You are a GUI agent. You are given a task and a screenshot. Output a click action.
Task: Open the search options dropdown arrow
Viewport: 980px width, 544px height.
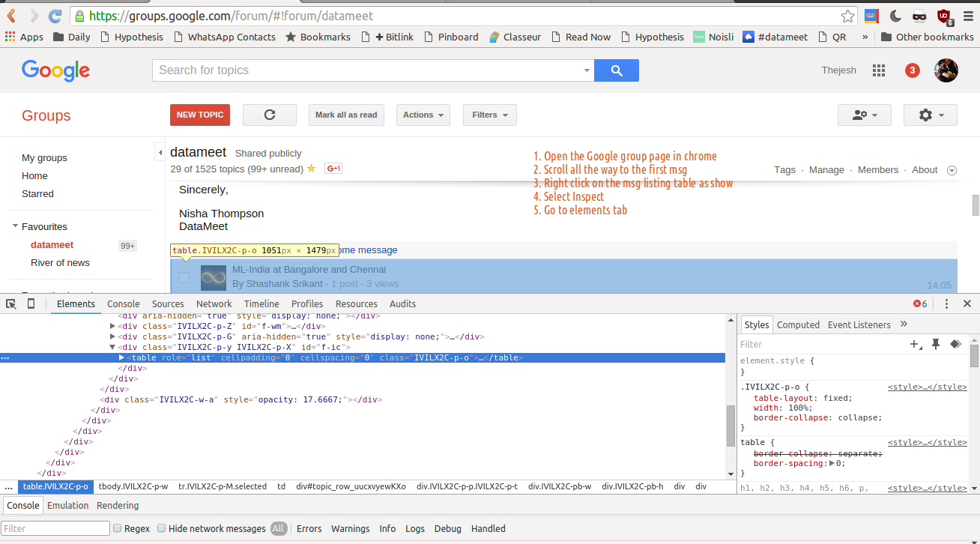[587, 70]
